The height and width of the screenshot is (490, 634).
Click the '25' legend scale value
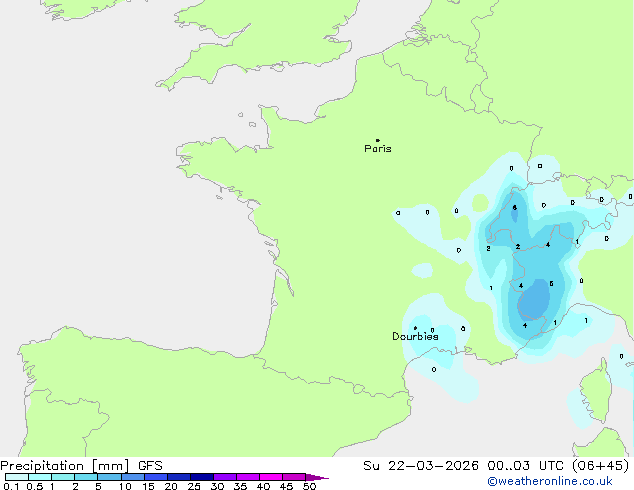(x=194, y=486)
